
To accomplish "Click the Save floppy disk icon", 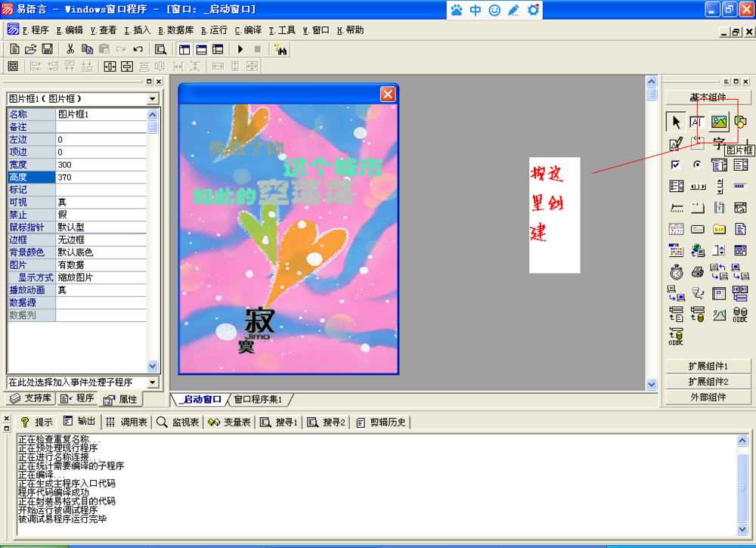I will [x=47, y=48].
